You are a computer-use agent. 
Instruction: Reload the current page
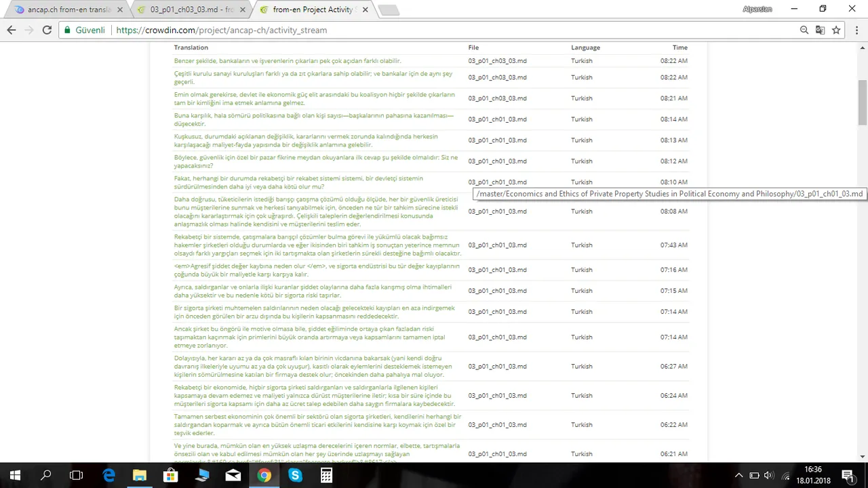tap(47, 30)
